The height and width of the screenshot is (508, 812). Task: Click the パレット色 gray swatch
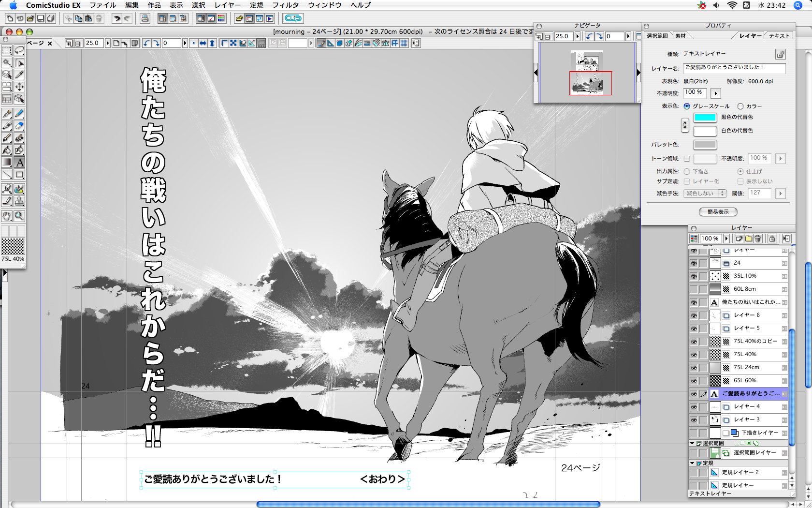point(705,145)
